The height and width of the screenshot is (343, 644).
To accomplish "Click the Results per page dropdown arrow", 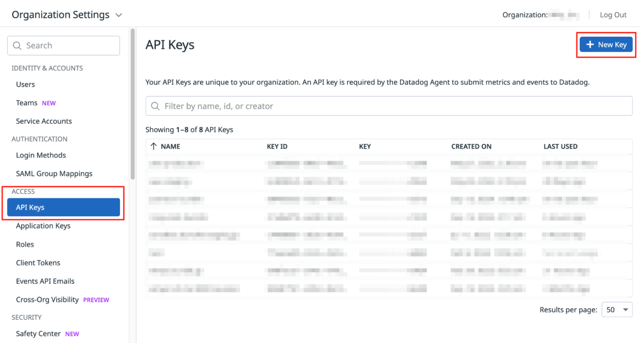I will click(625, 310).
